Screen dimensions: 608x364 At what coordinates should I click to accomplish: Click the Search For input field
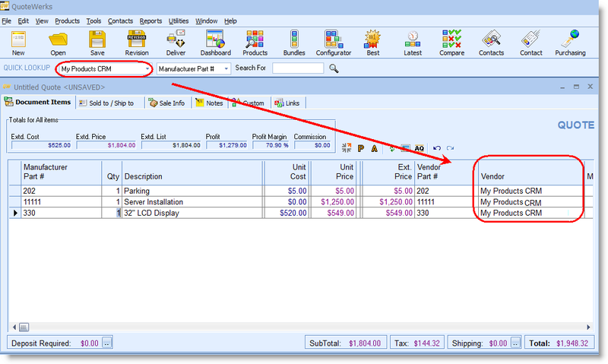pos(298,68)
